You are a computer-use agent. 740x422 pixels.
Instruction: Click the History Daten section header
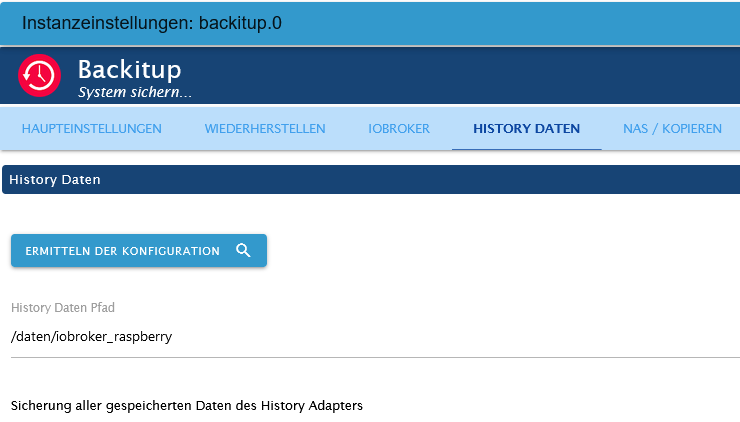[x=371, y=179]
